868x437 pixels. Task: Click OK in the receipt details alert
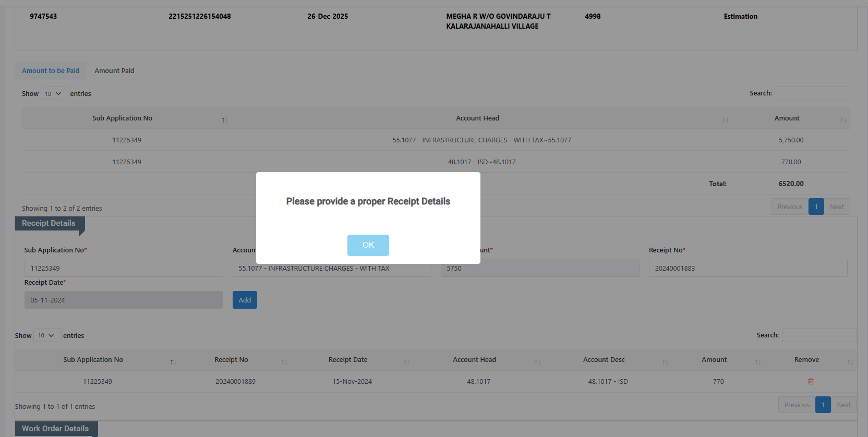tap(368, 245)
